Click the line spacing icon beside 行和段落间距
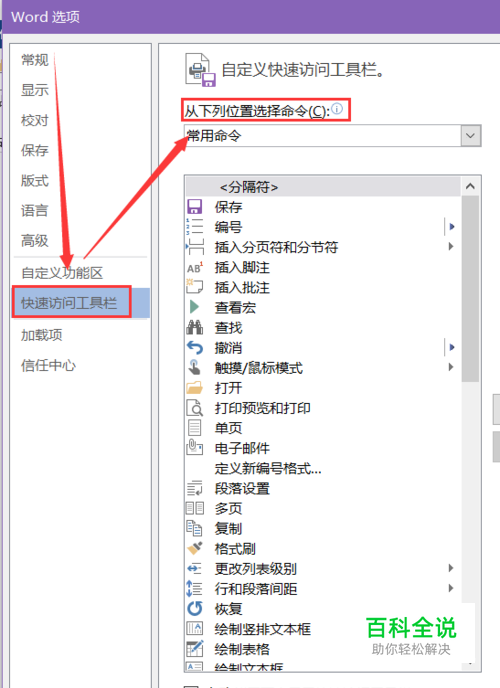500x688 pixels. click(x=194, y=588)
